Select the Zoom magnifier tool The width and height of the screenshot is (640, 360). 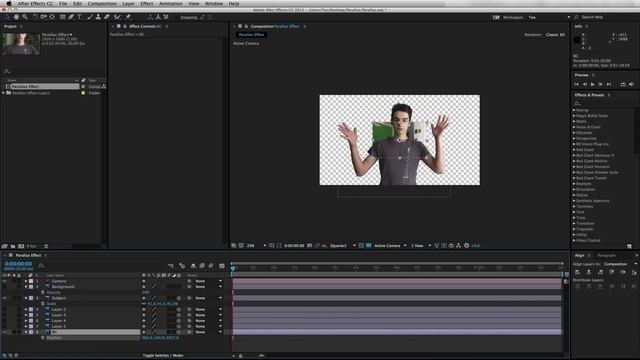pyautogui.click(x=25, y=17)
